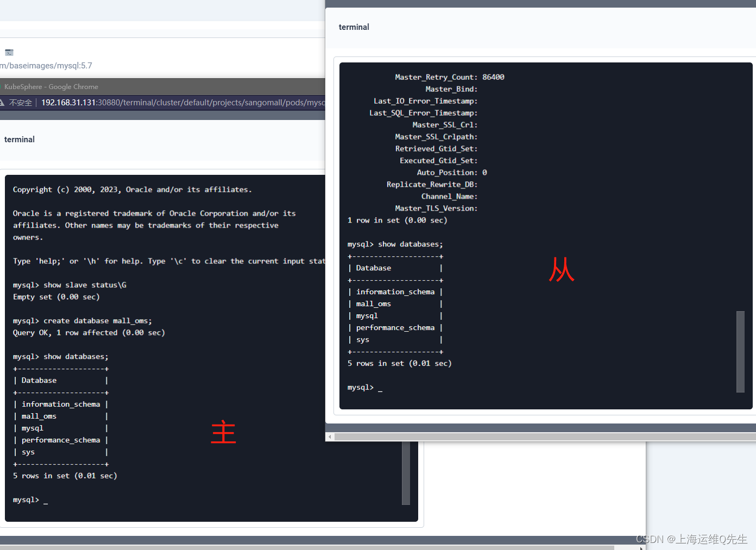The height and width of the screenshot is (550, 756).
Task: Click the 'm/baseimages/mysql:5.7' image path text
Action: (46, 66)
